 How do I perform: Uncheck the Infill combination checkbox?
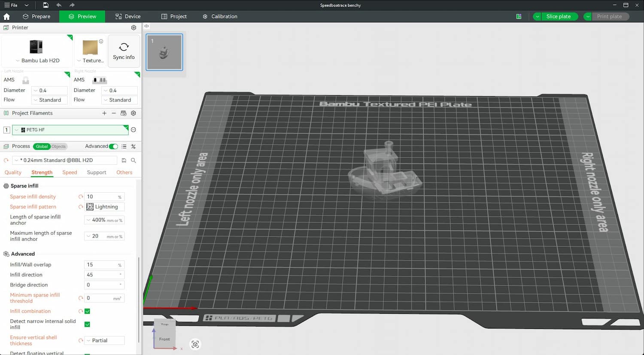[87, 311]
